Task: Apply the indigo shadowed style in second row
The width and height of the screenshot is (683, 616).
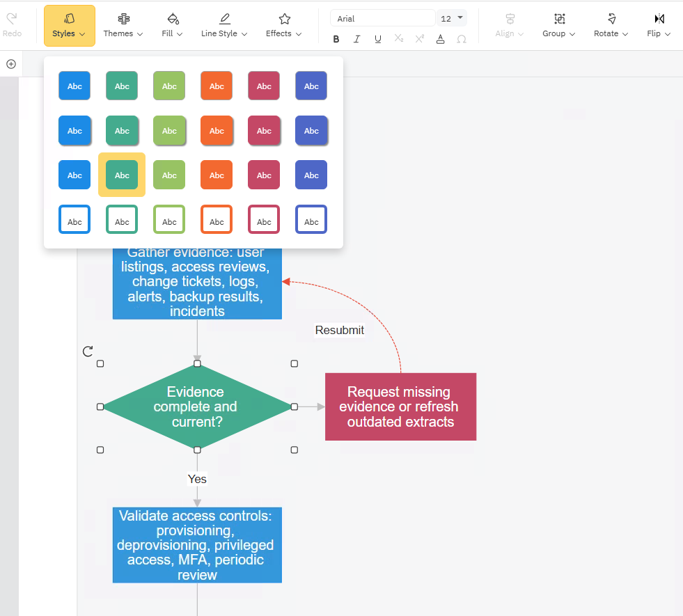Action: click(311, 130)
